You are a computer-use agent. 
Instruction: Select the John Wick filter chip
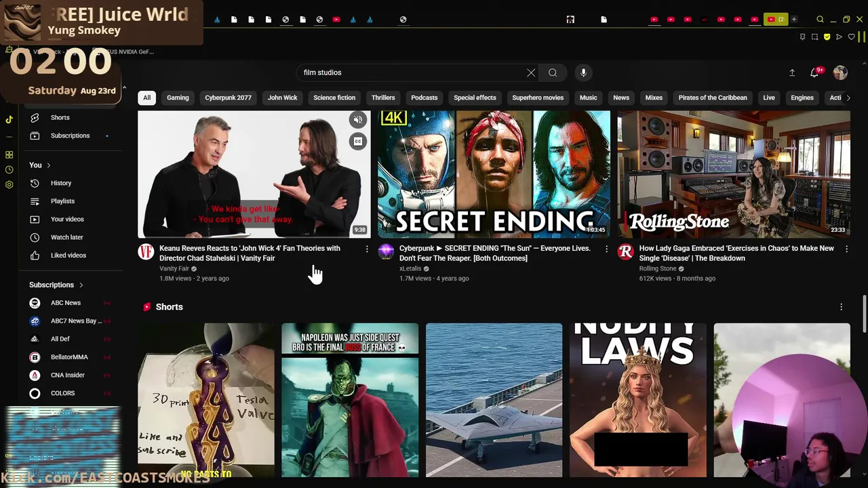(282, 98)
